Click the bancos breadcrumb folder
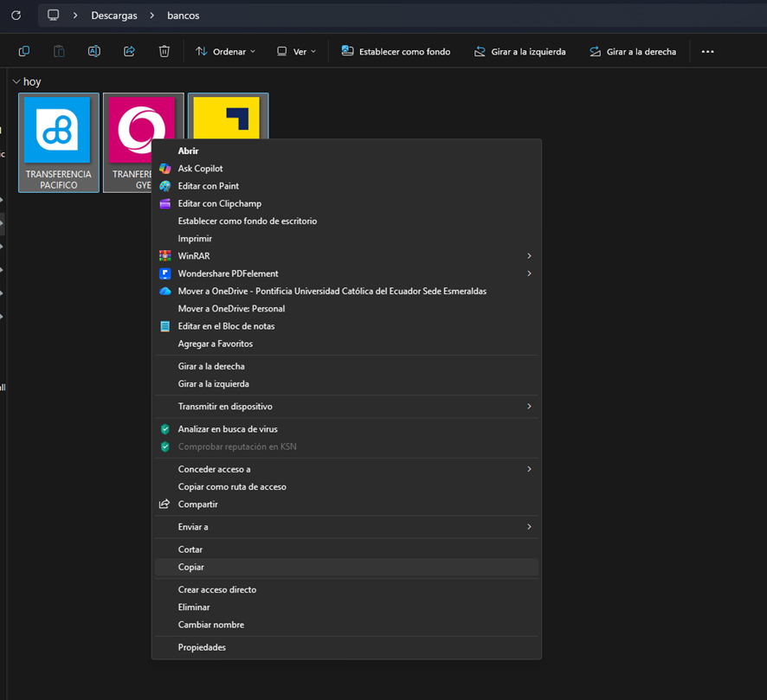This screenshot has width=767, height=700. pos(184,16)
